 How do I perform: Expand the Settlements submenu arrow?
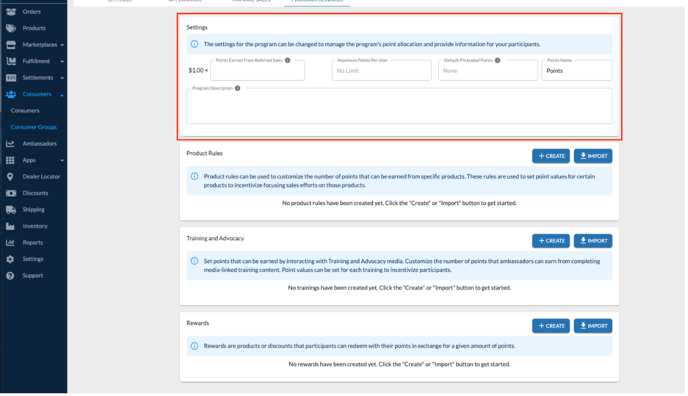tap(62, 78)
